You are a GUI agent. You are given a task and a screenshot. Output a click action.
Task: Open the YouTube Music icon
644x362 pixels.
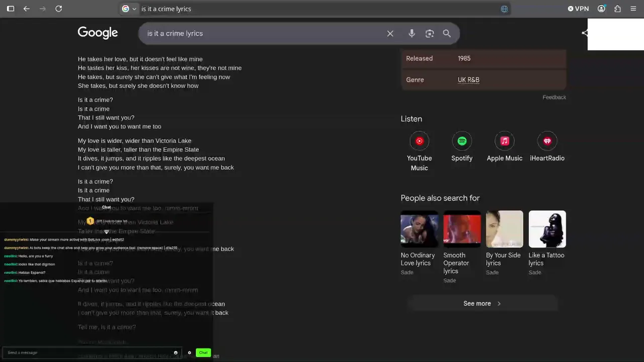coord(419,141)
